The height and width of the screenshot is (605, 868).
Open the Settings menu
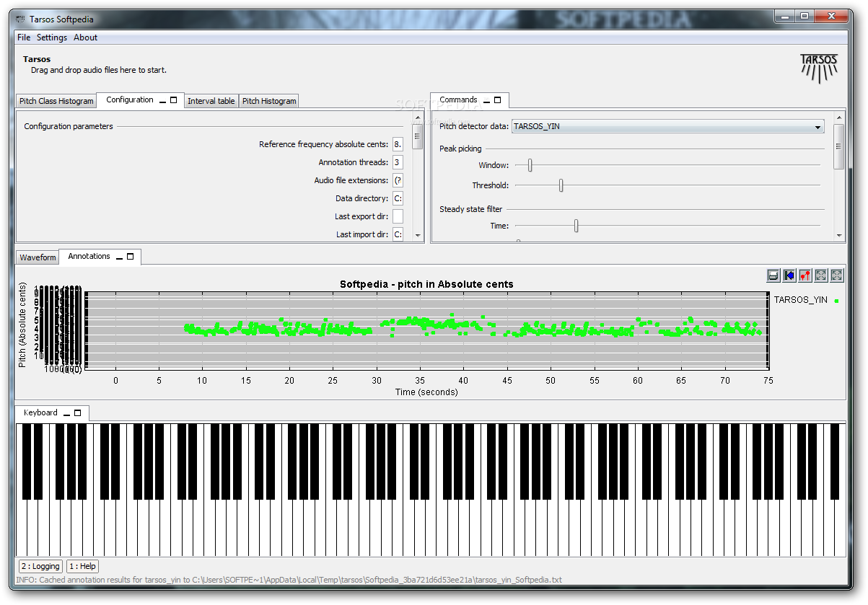(52, 37)
